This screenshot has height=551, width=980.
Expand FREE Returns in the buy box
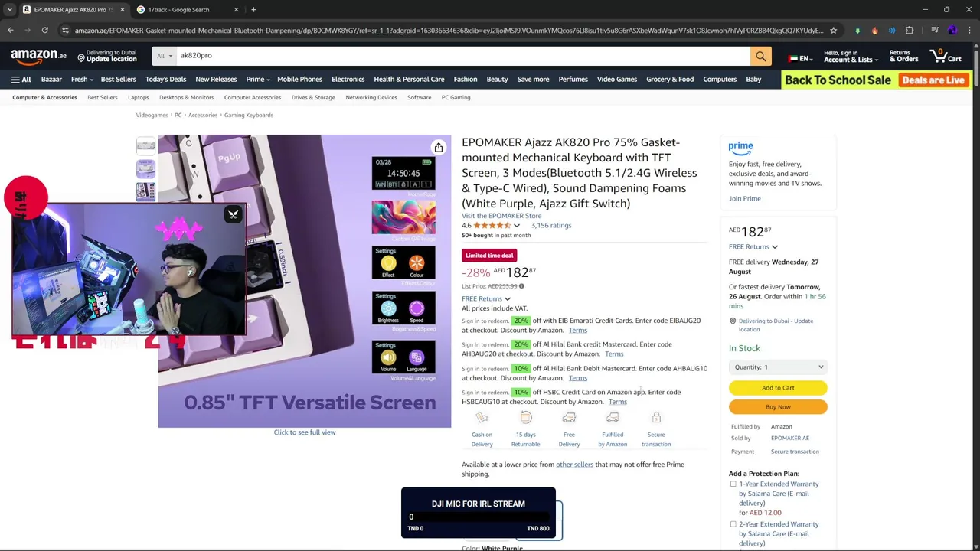pyautogui.click(x=753, y=247)
